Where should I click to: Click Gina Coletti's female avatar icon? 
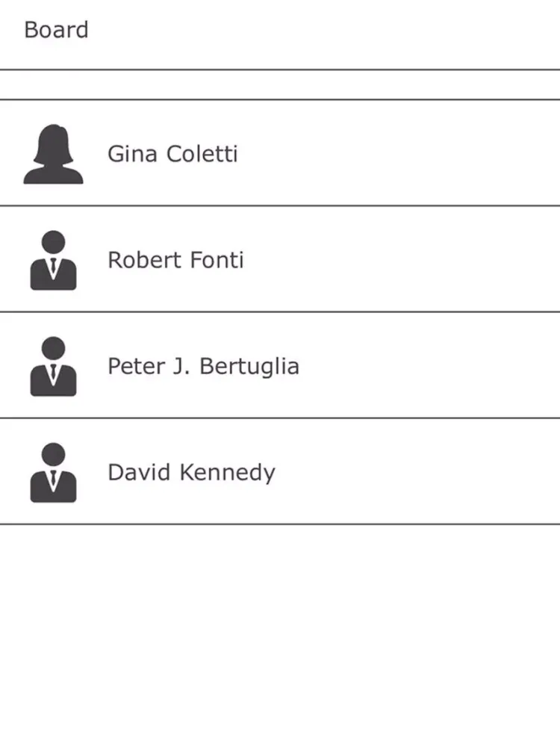[x=53, y=154]
